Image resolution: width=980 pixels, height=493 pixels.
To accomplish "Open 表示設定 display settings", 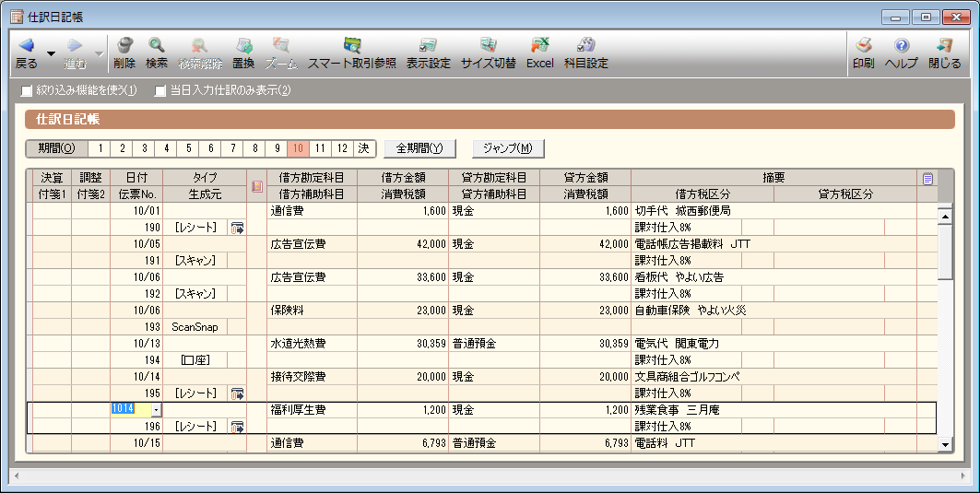I will 428,53.
